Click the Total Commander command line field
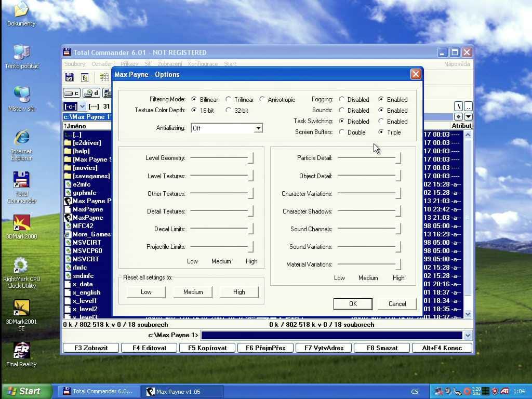The height and width of the screenshot is (399, 532). click(x=331, y=335)
